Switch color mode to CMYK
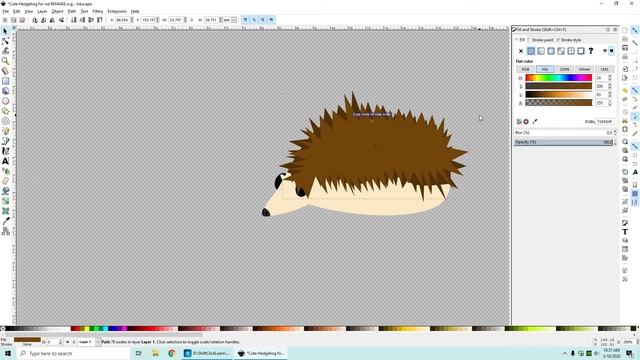The height and width of the screenshot is (360, 640). [x=564, y=69]
